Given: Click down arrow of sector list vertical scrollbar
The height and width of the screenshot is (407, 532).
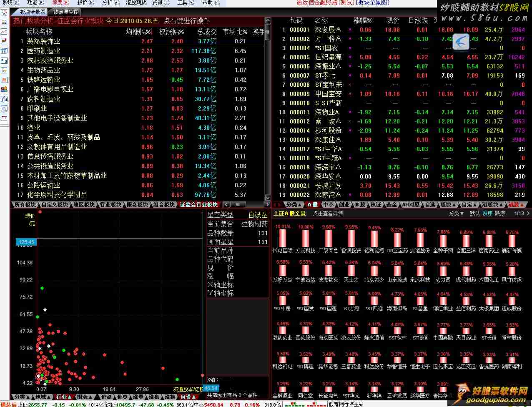Looking at the screenshot, I should click(268, 198).
